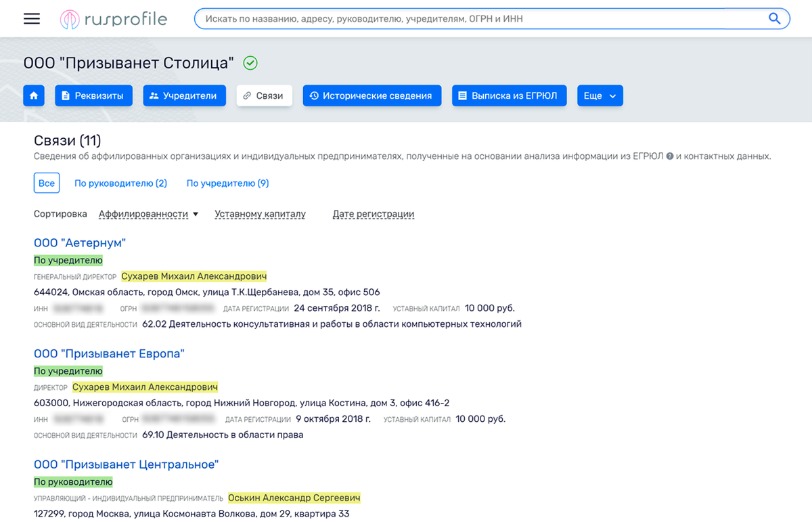Click the EGRUL info question mark icon
This screenshot has width=812, height=522.
(669, 156)
